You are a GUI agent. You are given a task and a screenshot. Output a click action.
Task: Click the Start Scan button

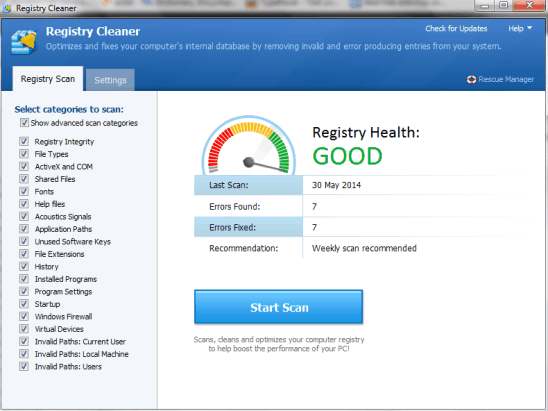click(279, 307)
